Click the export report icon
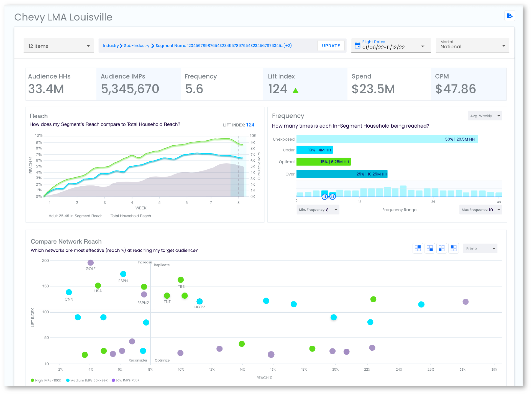This screenshot has height=395, width=532. [509, 16]
